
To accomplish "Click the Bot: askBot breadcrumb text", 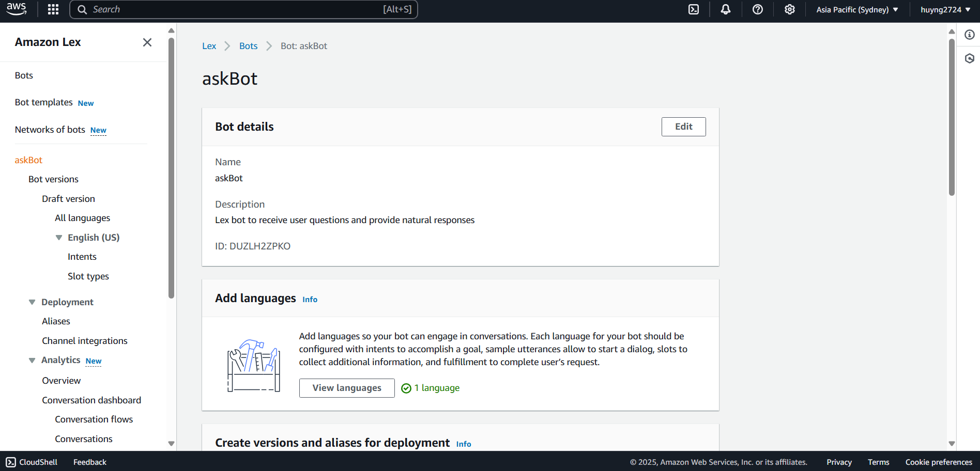I will (x=304, y=46).
